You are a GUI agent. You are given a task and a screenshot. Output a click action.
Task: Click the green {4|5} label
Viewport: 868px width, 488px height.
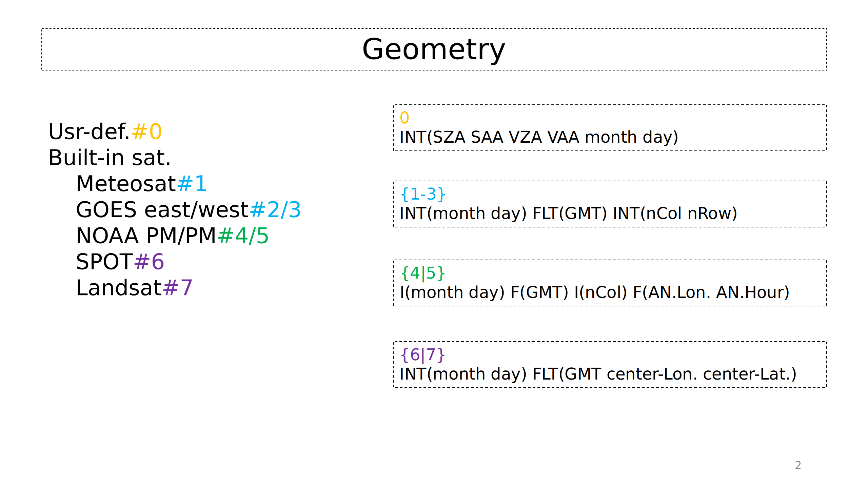[x=422, y=273]
